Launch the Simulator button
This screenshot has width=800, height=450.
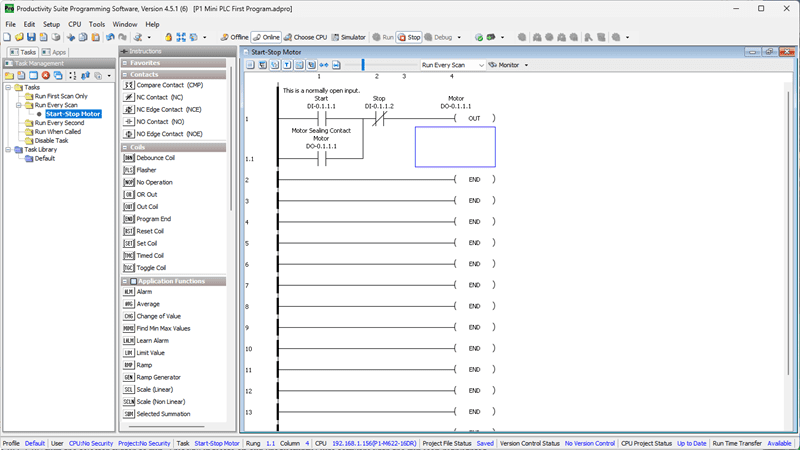point(349,37)
